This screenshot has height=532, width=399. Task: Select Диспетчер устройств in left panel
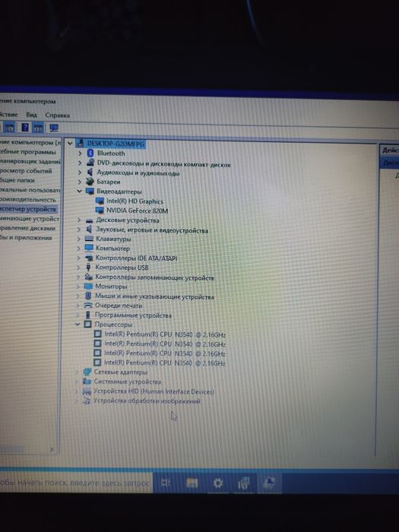coord(28,209)
